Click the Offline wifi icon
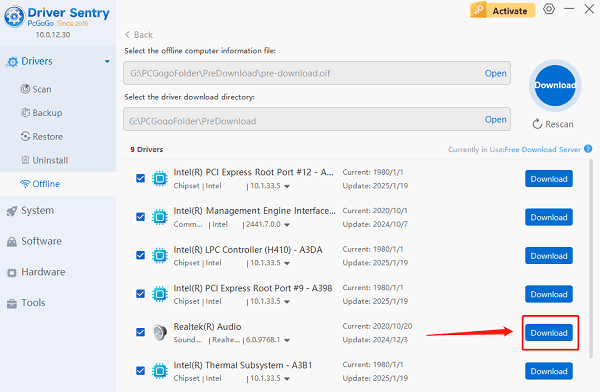 [25, 184]
